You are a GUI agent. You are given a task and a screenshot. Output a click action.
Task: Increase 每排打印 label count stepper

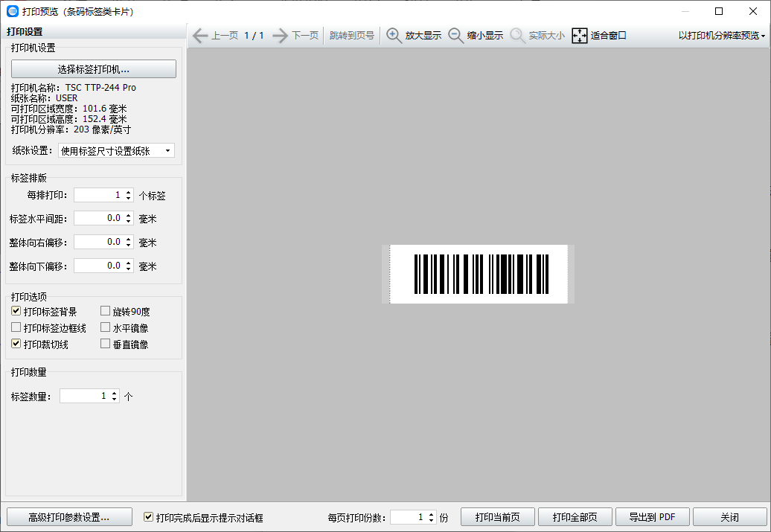(128, 192)
